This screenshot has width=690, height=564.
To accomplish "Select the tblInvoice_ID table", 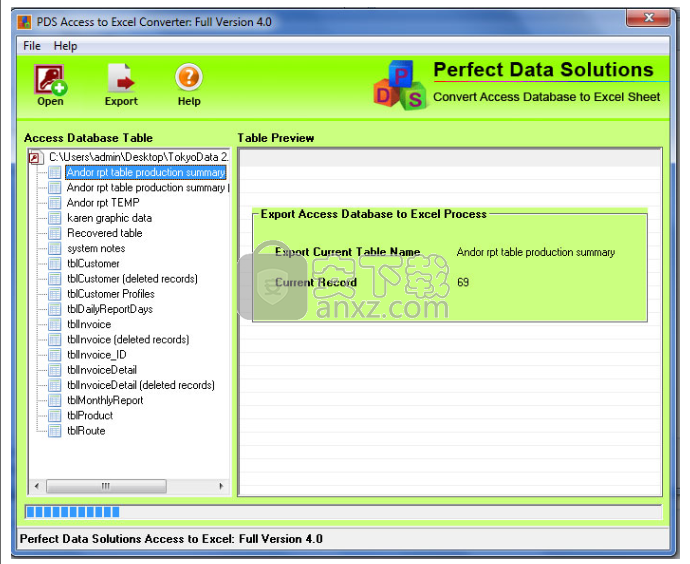I will point(96,355).
